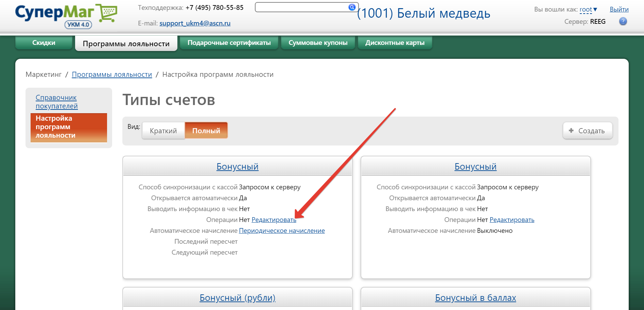Open the Бонусный (рубли) card title
This screenshot has width=644, height=310.
coord(237,298)
